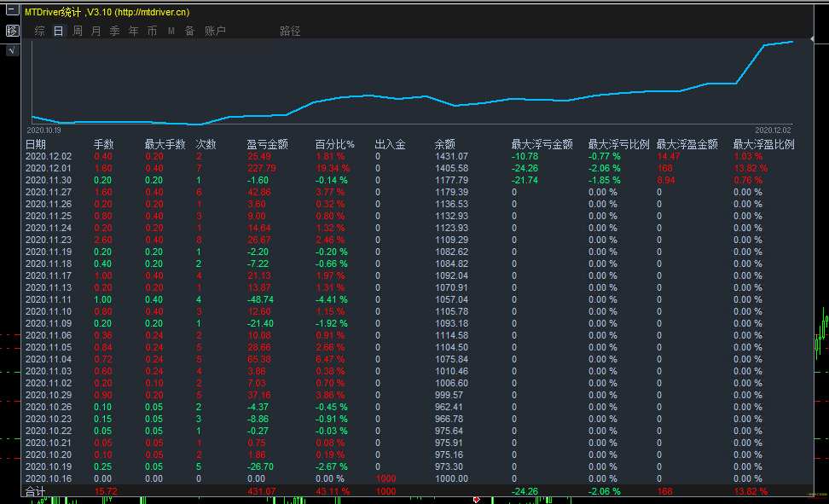
Task: Click the 日期 column header
Action: (x=36, y=144)
